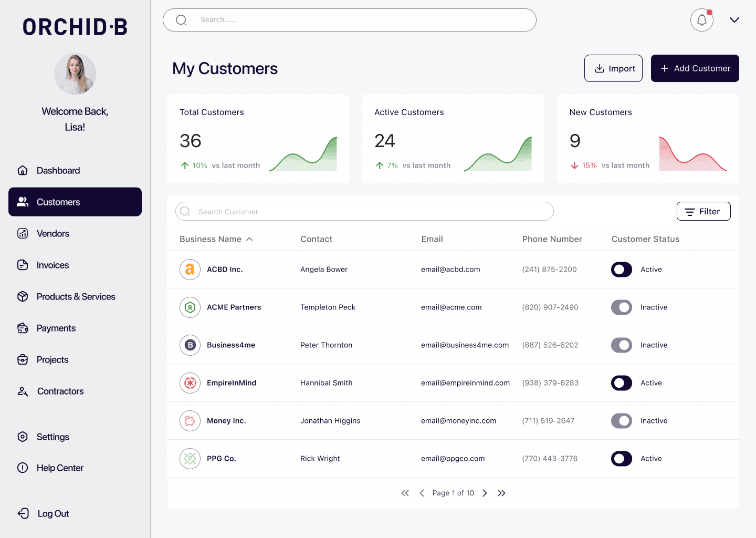Viewport: 756px width, 538px height.
Task: Open Projects in the sidebar
Action: click(52, 360)
